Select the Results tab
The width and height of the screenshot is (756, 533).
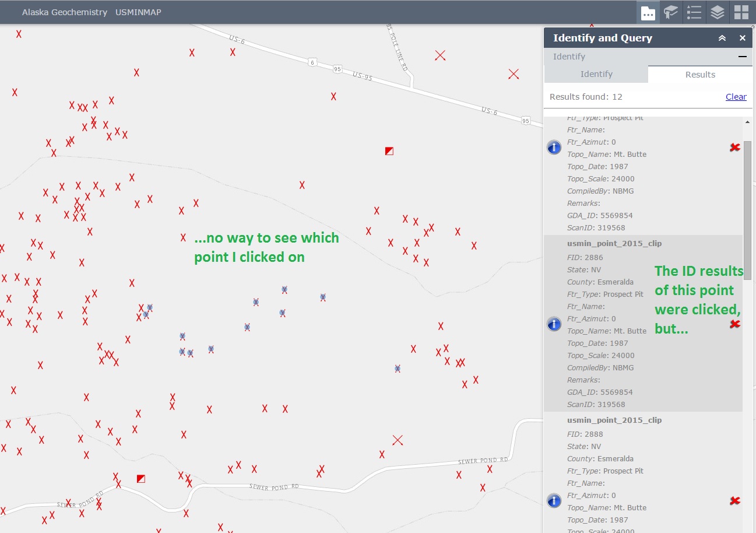pyautogui.click(x=700, y=74)
